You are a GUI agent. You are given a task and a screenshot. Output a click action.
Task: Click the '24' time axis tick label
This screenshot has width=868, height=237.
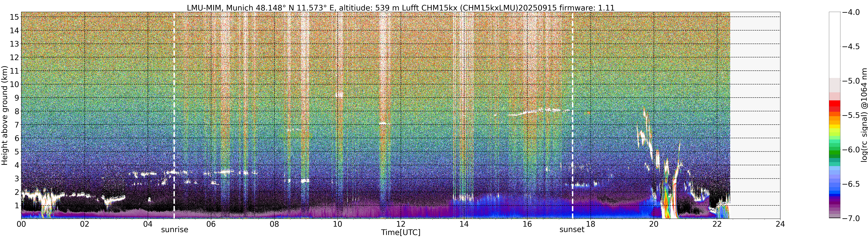click(x=780, y=224)
